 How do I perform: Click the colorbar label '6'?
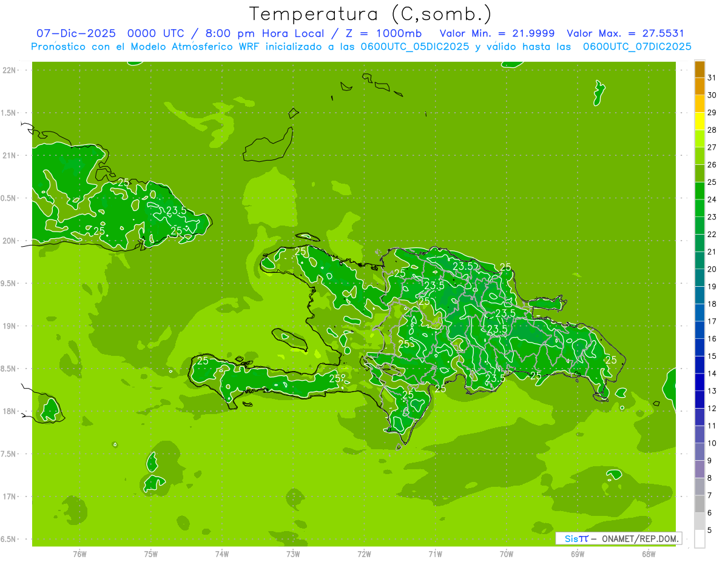coord(710,513)
